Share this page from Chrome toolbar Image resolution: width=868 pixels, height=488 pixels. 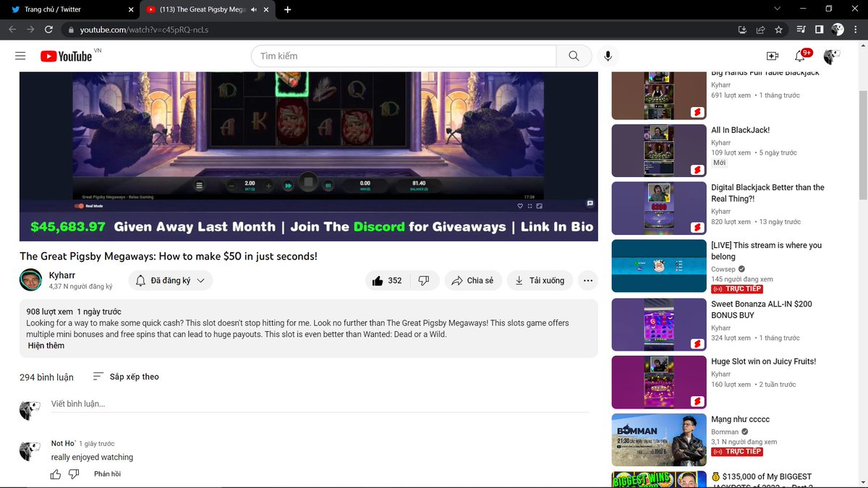(760, 30)
